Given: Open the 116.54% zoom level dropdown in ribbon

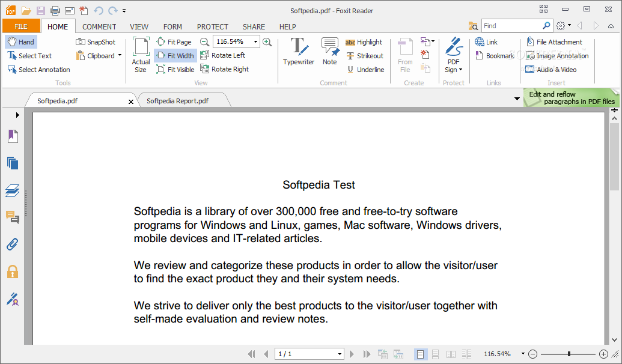Looking at the screenshot, I should (255, 41).
